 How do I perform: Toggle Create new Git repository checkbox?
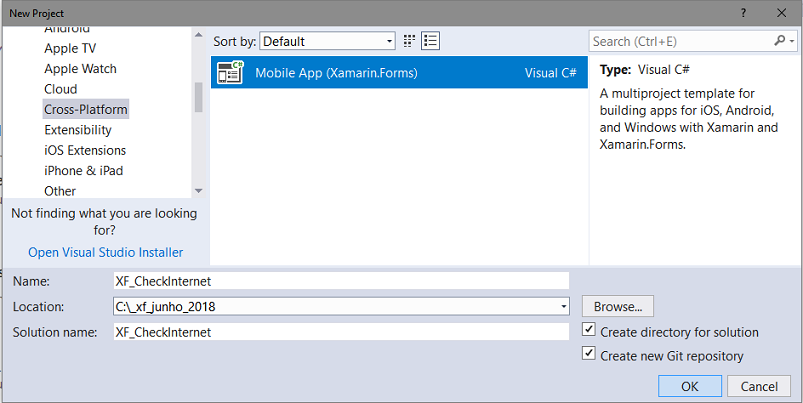tap(588, 353)
